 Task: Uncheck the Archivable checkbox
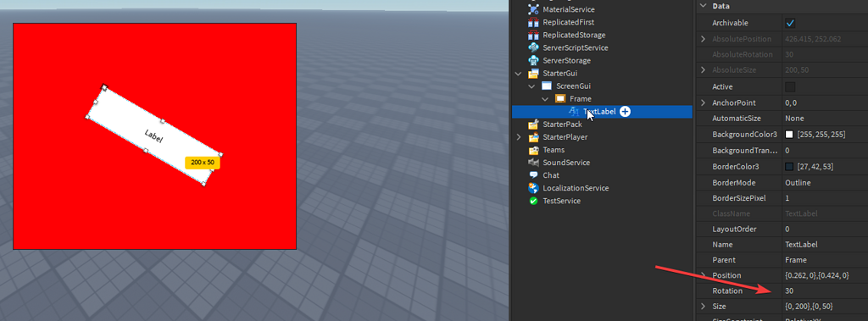[790, 23]
